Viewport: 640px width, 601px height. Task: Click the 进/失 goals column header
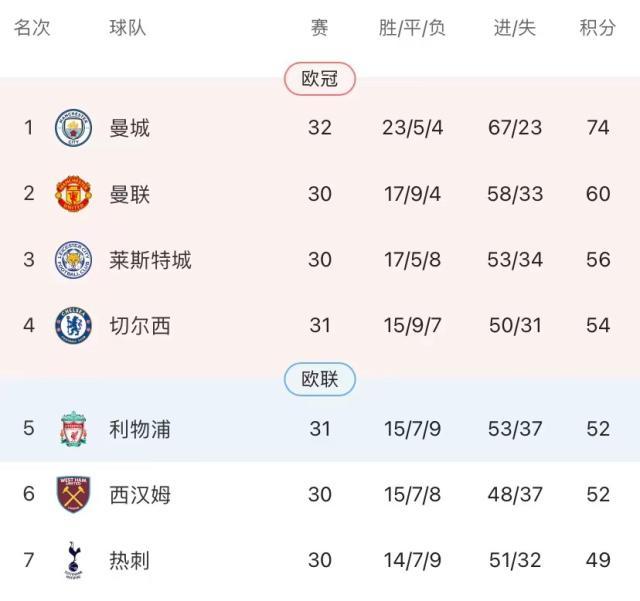516,28
